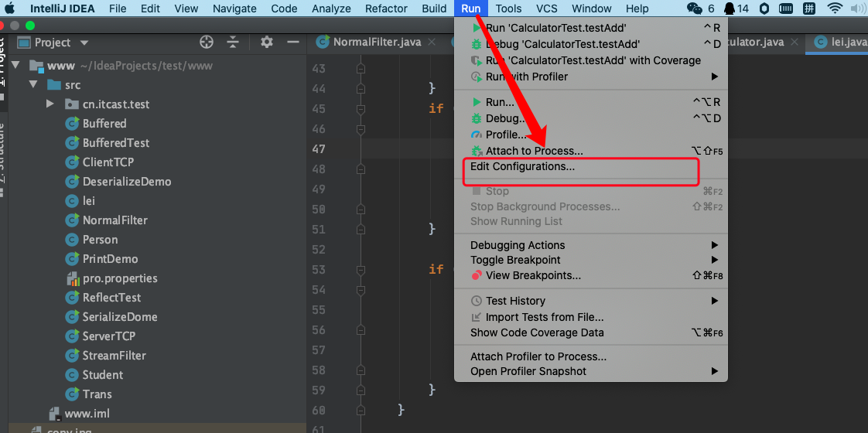The width and height of the screenshot is (868, 433).
Task: Toggle code fold marker at line 45
Action: tap(361, 109)
